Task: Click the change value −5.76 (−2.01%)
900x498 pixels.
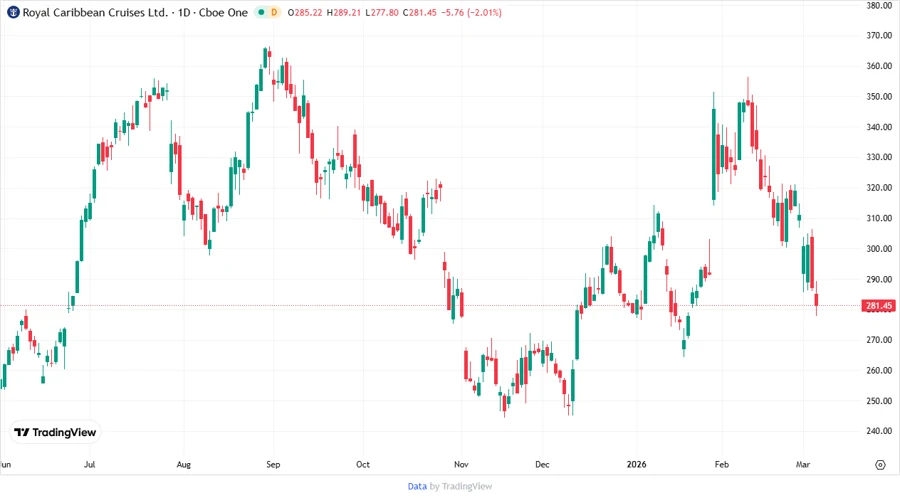Action: click(471, 12)
